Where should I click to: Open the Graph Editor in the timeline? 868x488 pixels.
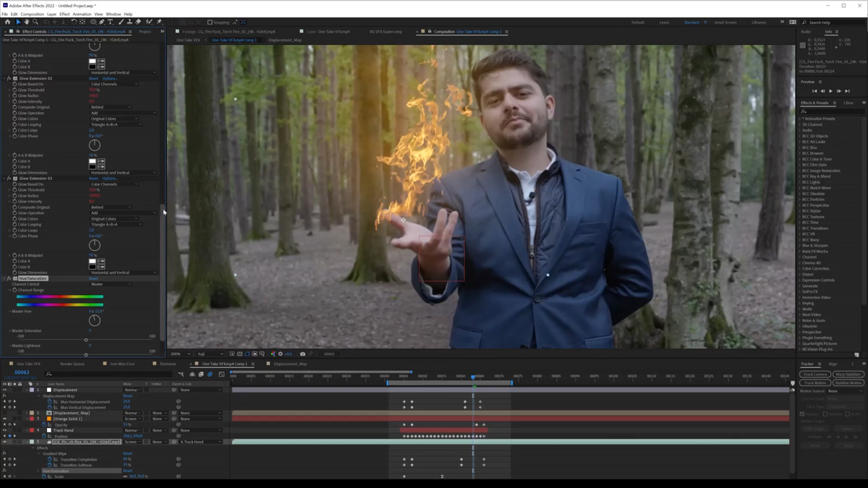tap(221, 374)
